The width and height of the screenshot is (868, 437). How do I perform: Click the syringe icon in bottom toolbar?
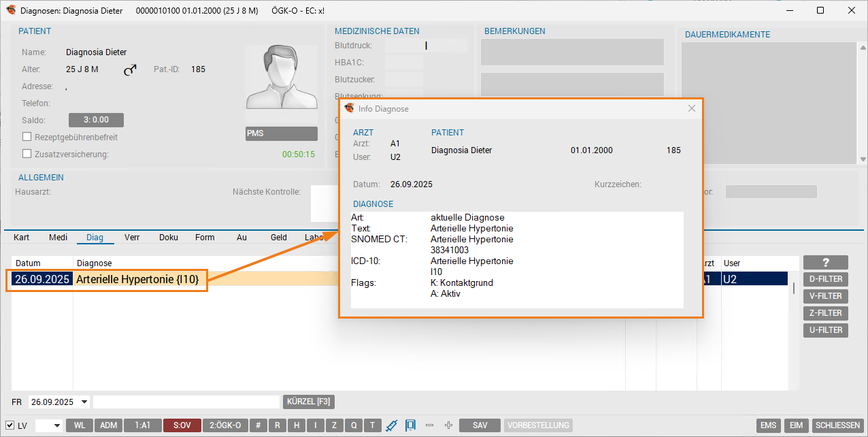click(x=391, y=425)
